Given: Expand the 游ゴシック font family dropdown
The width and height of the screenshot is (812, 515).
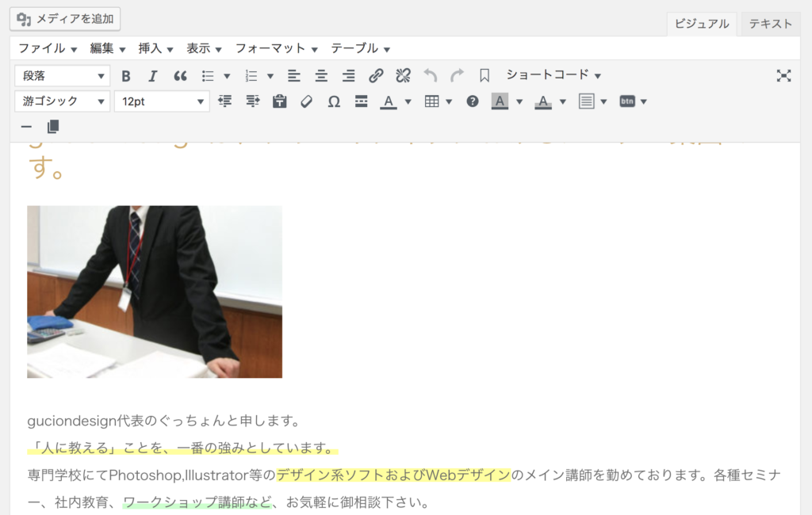Looking at the screenshot, I should point(62,101).
